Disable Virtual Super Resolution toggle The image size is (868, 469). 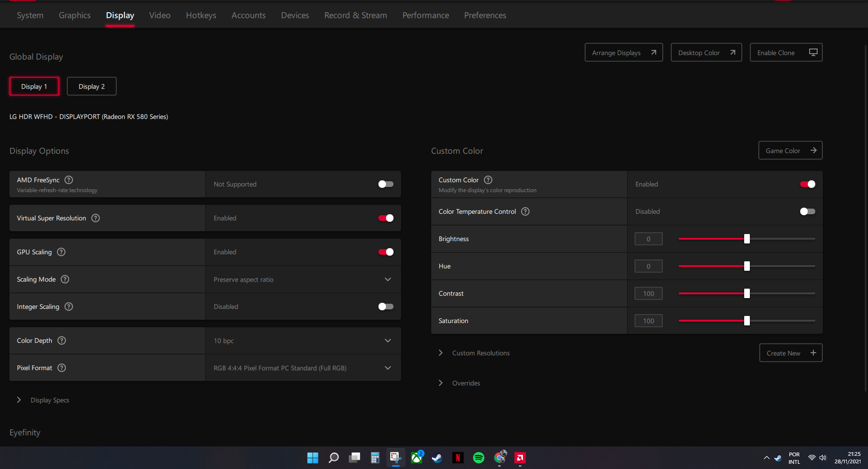pyautogui.click(x=386, y=218)
